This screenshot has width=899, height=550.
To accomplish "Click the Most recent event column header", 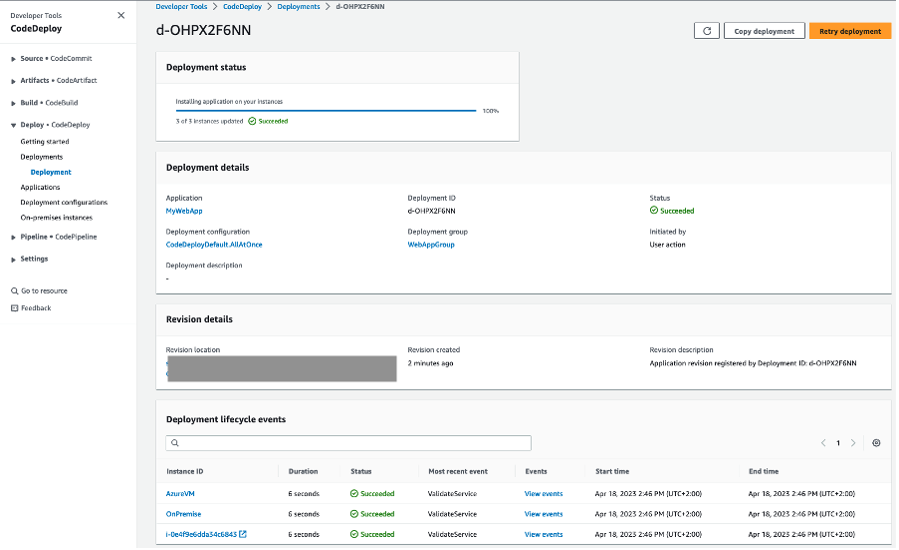I will pos(459,473).
